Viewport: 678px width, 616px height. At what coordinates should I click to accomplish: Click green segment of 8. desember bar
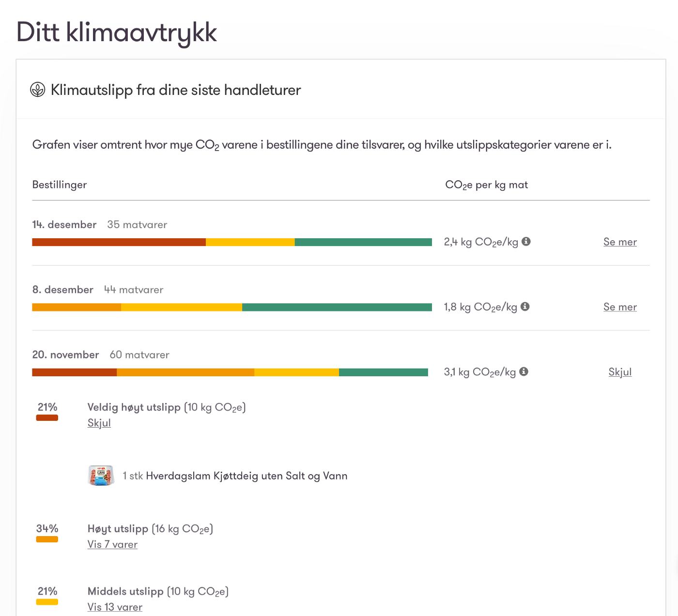(x=337, y=307)
